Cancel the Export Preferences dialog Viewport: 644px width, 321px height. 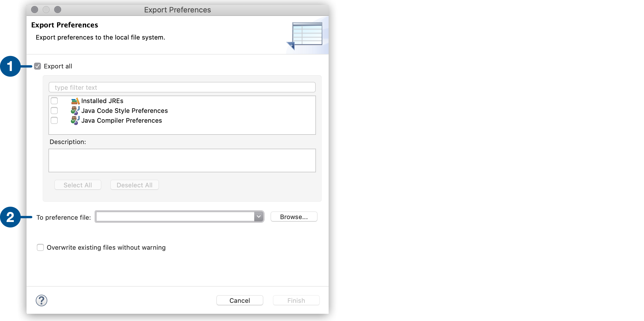point(240,300)
